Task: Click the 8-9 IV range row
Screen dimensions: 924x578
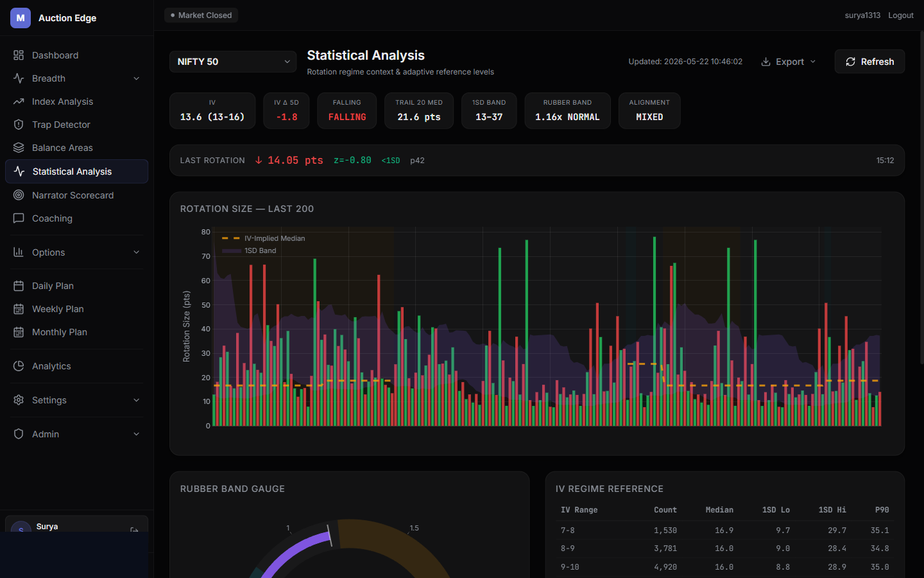Action: [x=725, y=548]
